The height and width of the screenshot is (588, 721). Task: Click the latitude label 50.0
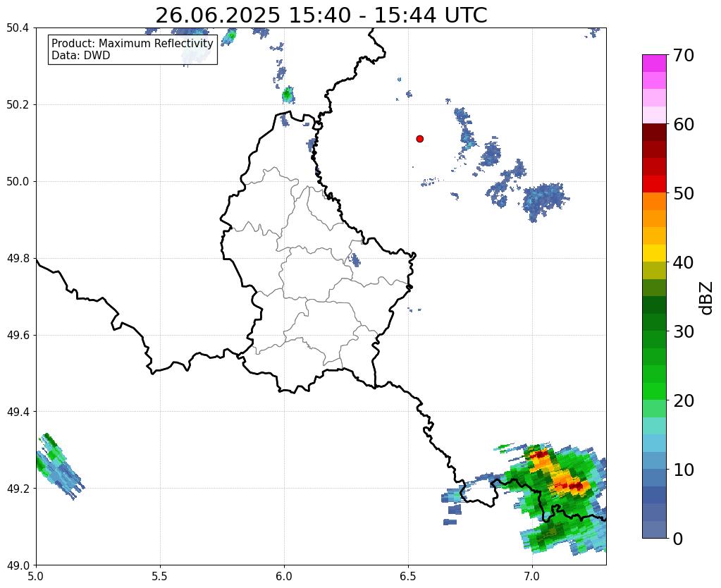coord(18,182)
